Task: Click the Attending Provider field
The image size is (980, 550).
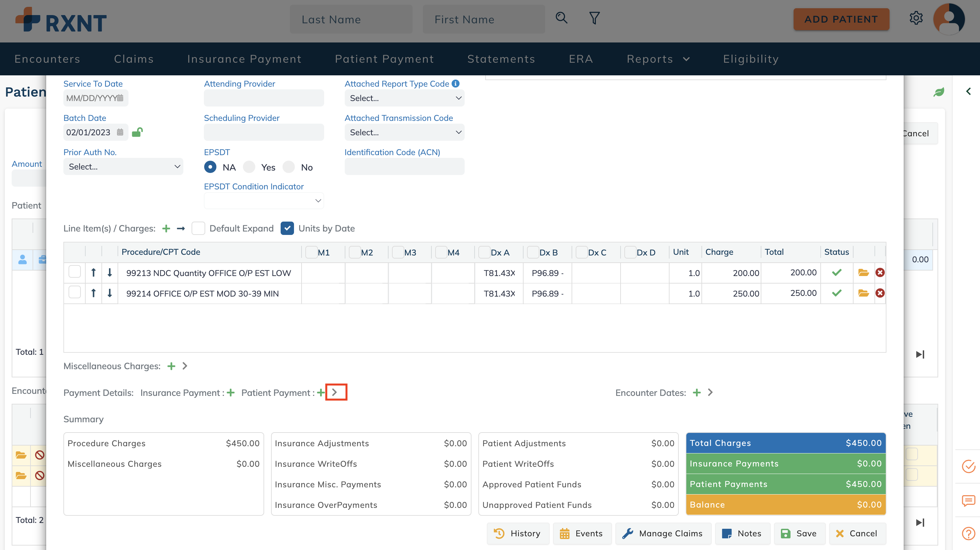Action: point(264,98)
